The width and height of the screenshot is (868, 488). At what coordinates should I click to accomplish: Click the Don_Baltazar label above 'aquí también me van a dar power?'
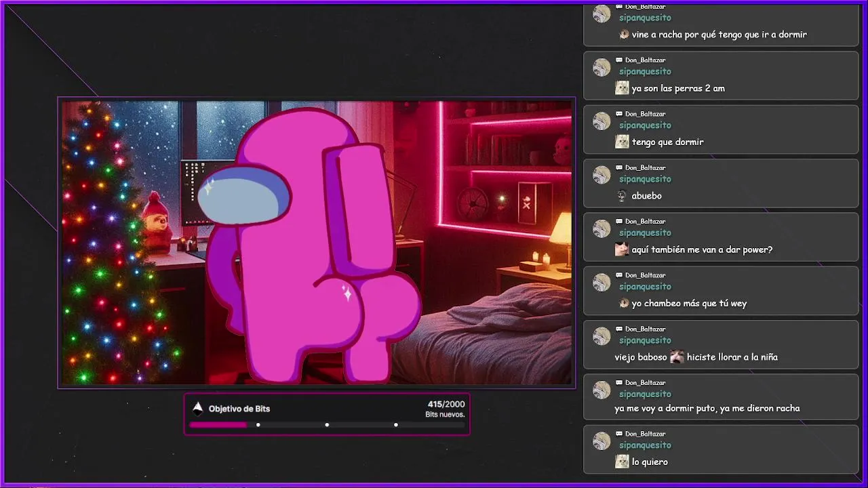[645, 222]
